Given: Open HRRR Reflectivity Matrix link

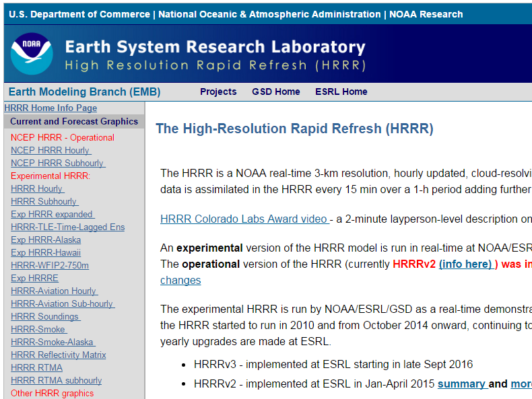Looking at the screenshot, I should point(59,355).
